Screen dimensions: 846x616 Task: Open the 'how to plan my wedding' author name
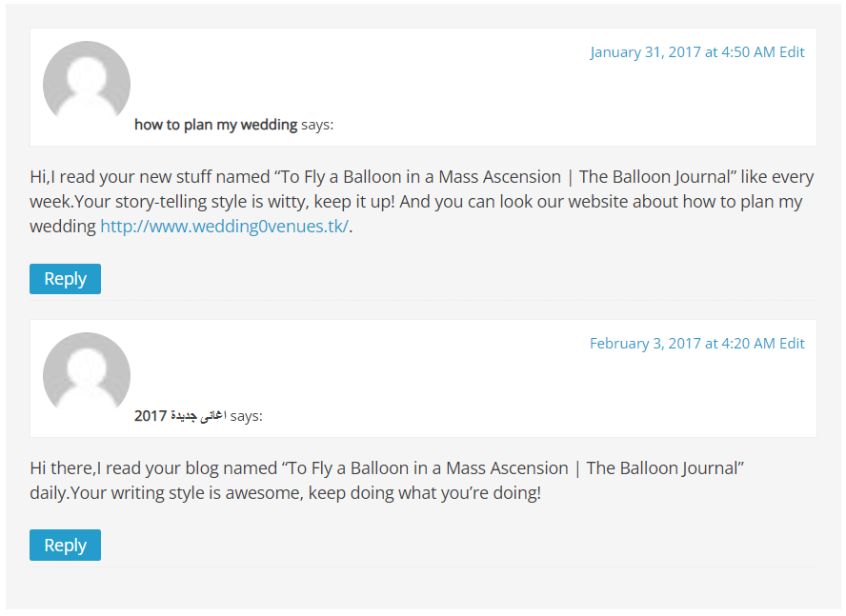(216, 125)
